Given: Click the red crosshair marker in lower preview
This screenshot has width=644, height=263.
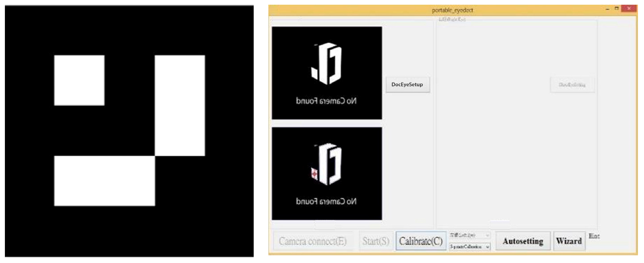Looking at the screenshot, I should [314, 174].
